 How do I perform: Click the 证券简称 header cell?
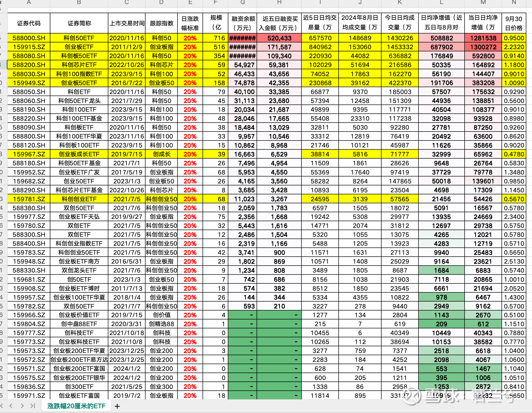pyautogui.click(x=79, y=23)
